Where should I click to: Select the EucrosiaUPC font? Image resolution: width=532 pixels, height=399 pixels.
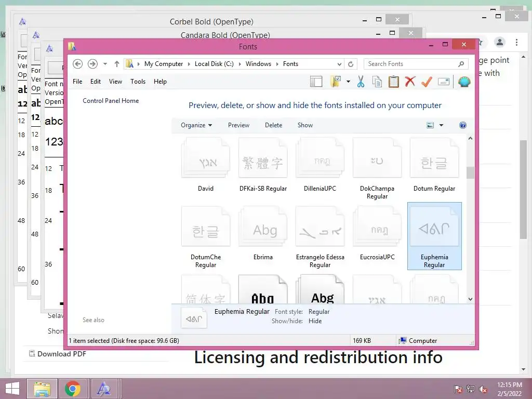(377, 233)
